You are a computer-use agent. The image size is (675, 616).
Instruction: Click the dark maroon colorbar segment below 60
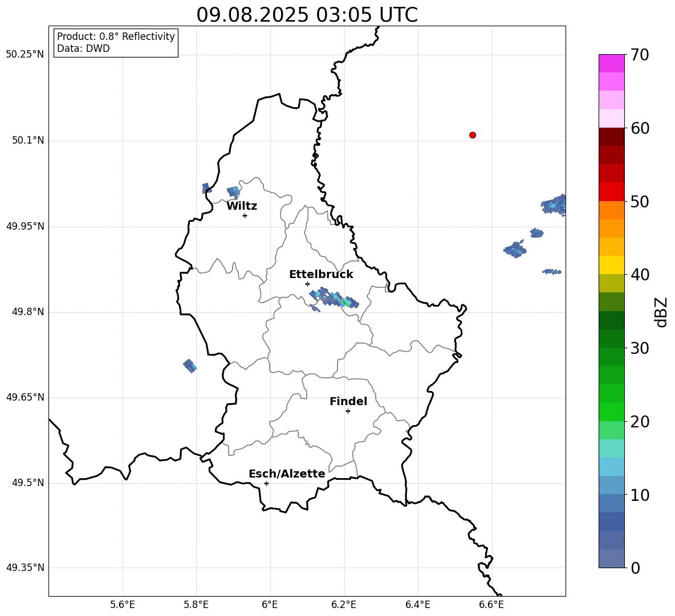(611, 137)
